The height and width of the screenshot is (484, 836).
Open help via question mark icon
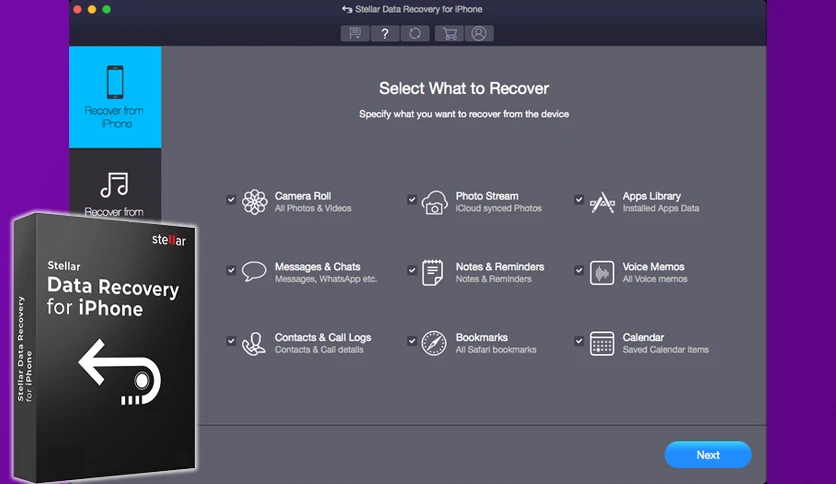(384, 34)
